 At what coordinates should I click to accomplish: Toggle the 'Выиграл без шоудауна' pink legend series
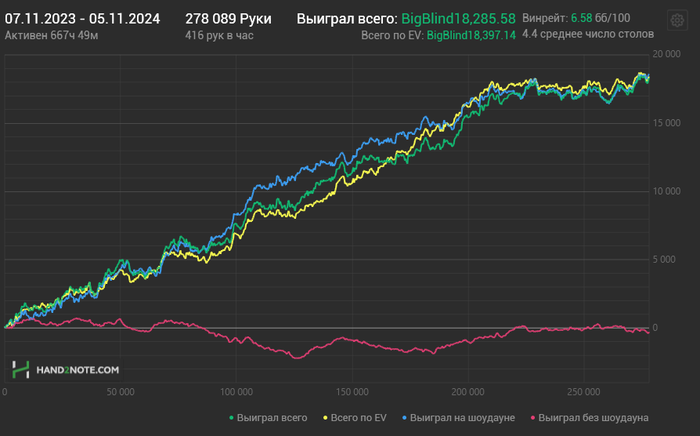pyautogui.click(x=589, y=418)
